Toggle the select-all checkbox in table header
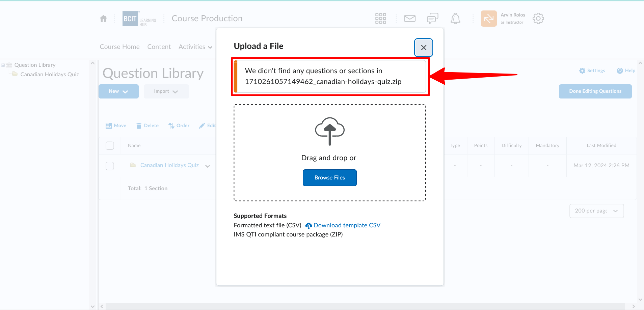This screenshot has width=644, height=310. [x=110, y=145]
